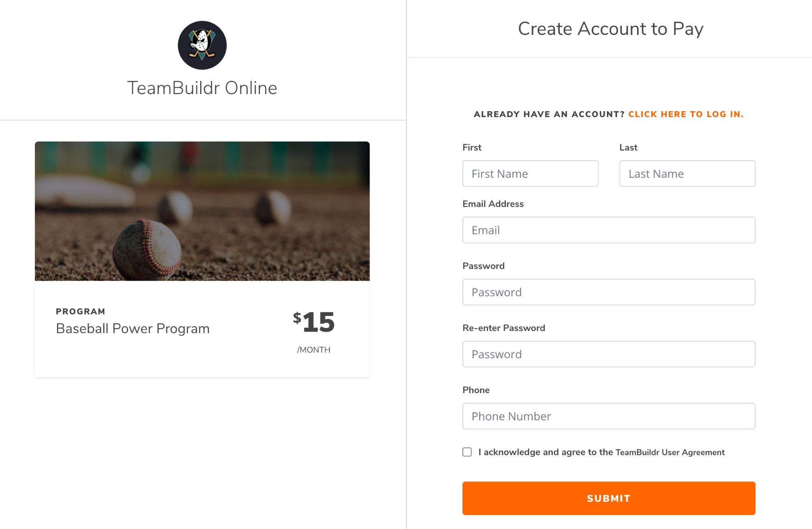Click the Mighty Ducks team logo icon
This screenshot has width=812, height=529.
click(202, 45)
